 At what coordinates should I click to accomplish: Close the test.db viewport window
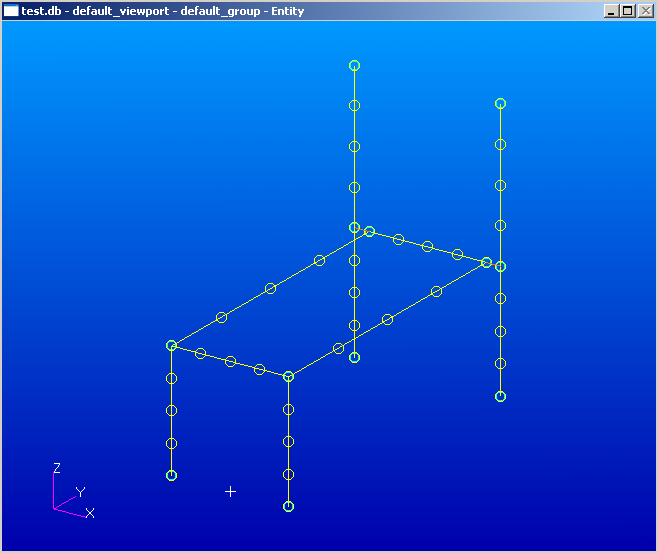645,11
